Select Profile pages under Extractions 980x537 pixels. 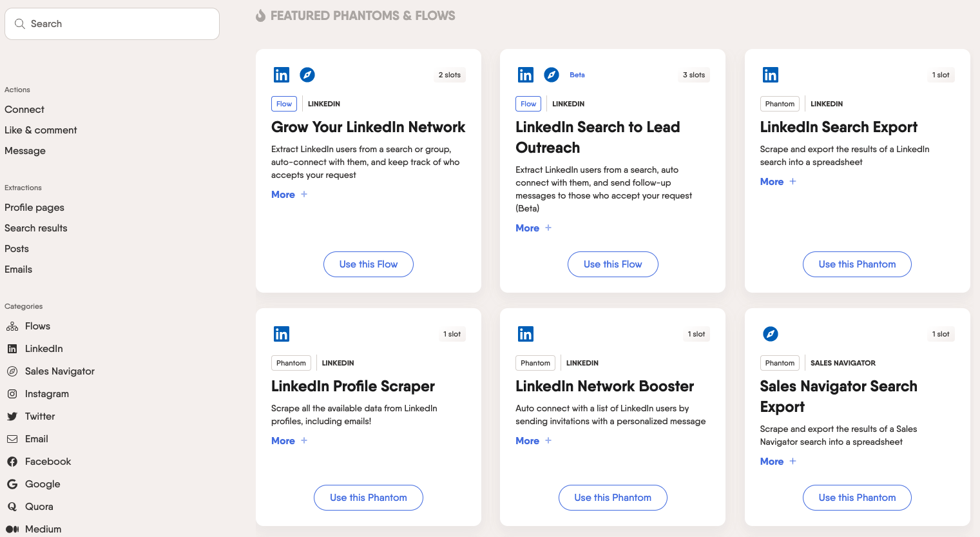pyautogui.click(x=34, y=208)
